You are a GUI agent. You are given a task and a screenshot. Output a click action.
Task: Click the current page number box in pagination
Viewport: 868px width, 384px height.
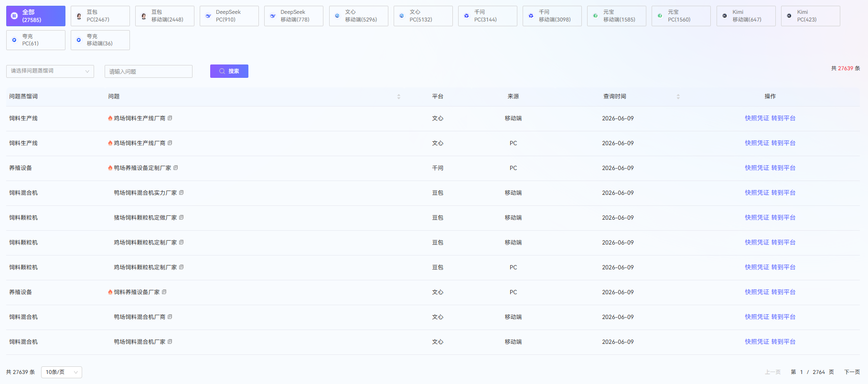(802, 372)
